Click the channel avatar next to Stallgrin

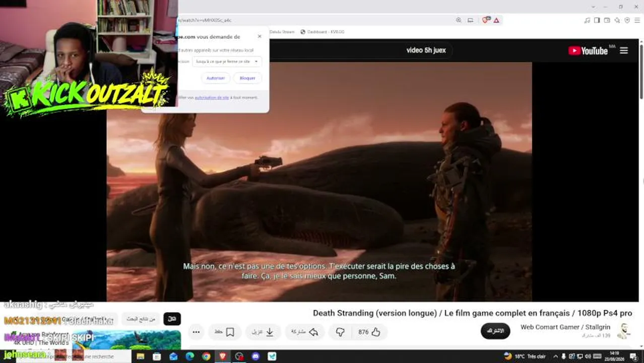624,331
